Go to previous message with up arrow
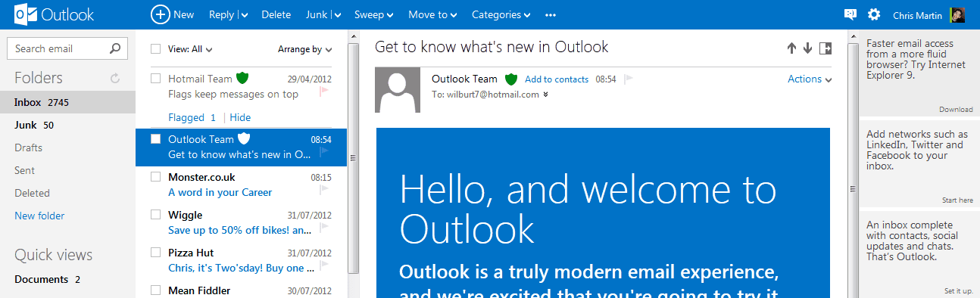Screen dimensions: 980x298 (791, 48)
